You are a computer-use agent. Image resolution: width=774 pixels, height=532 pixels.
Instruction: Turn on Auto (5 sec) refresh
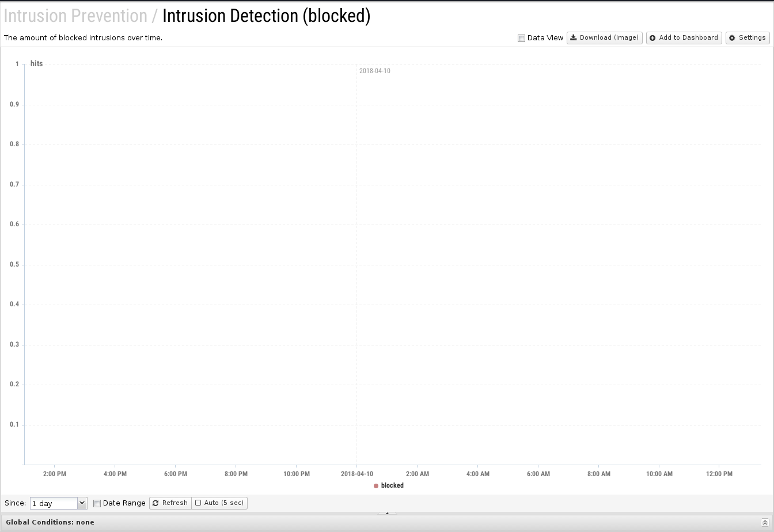pos(198,503)
